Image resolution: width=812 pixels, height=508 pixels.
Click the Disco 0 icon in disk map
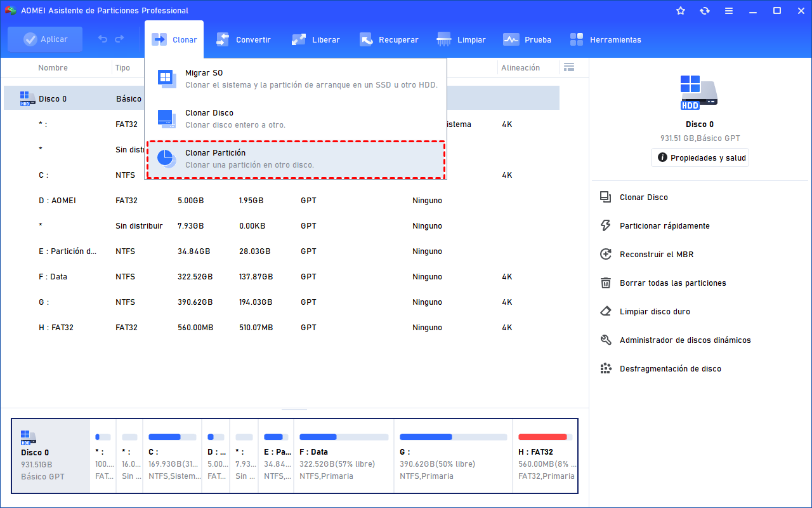click(x=29, y=436)
